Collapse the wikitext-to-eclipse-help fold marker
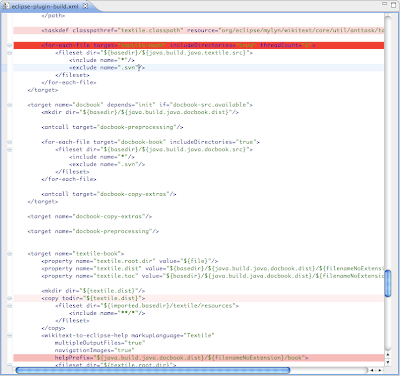Image resolution: width=400 pixels, height=376 pixels. 10,335
